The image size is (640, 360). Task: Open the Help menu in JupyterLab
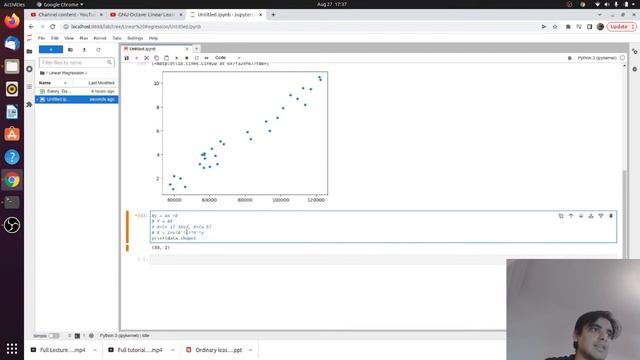pyautogui.click(x=153, y=38)
